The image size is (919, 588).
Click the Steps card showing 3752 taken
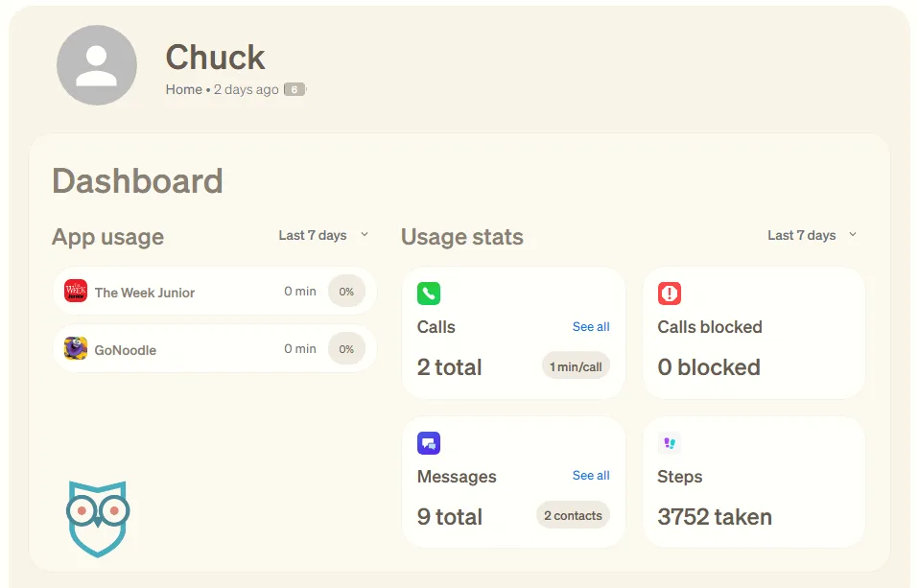754,482
